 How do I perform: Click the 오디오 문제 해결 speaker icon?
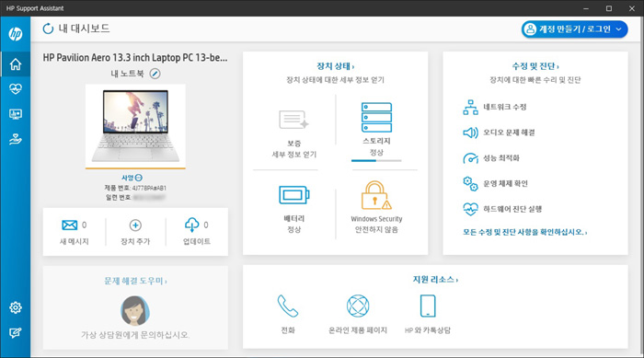[470, 133]
